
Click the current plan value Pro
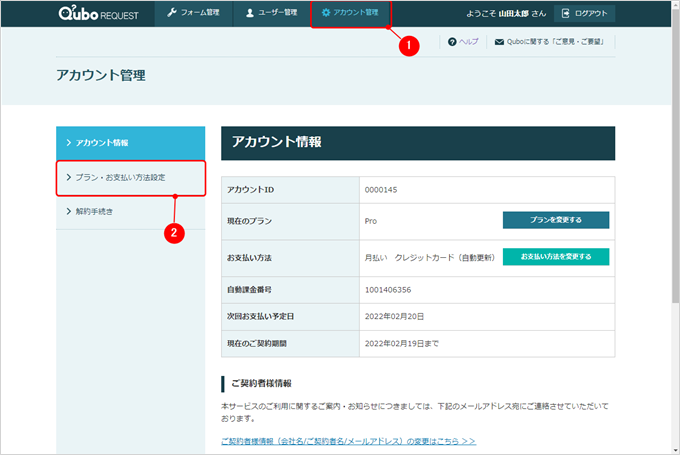[x=371, y=221]
